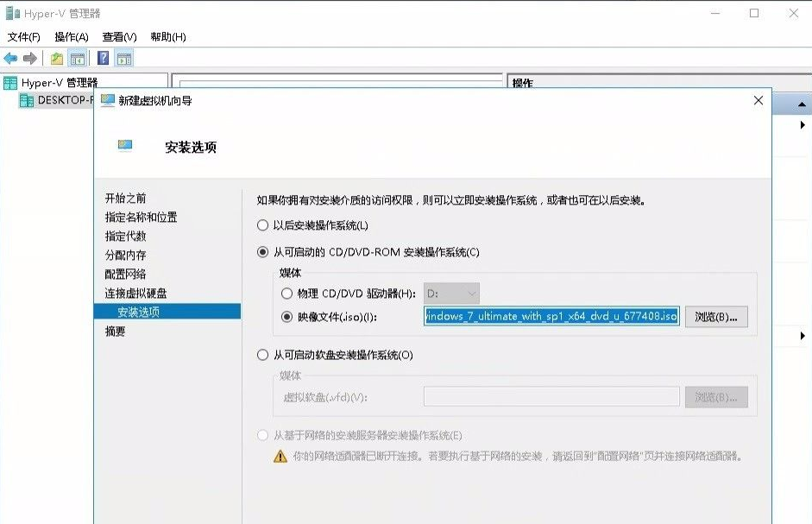812x524 pixels.
Task: Select the 以后安装操作系统 radio option
Action: (262, 225)
